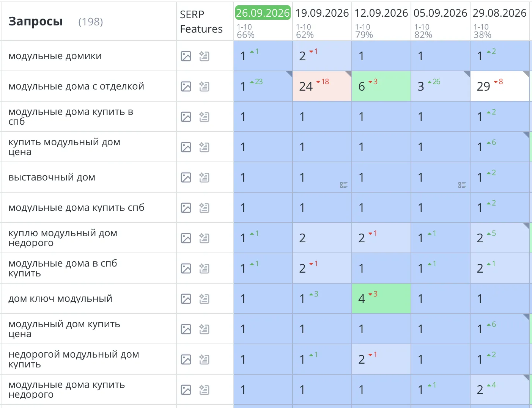Select the 05.09.2026 date column header
Image resolution: width=532 pixels, height=408 pixels.
point(440,13)
